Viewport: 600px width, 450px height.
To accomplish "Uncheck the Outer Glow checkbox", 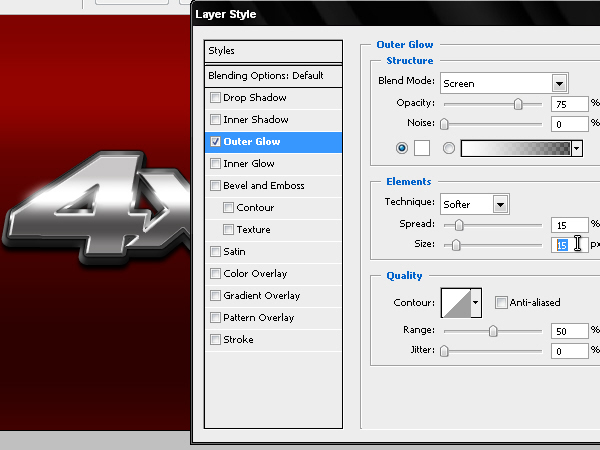I will pos(215,142).
